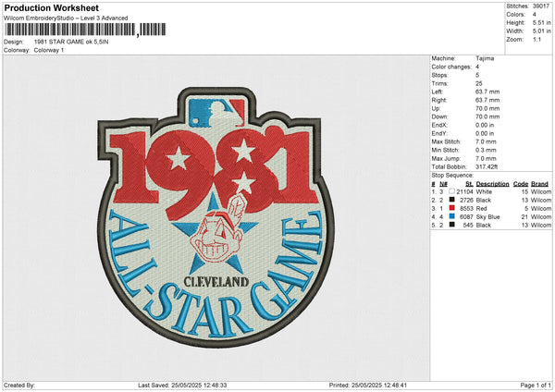Screen dimensions: 555x392
Task: Click the stitch count "21104"
Action: (464, 191)
